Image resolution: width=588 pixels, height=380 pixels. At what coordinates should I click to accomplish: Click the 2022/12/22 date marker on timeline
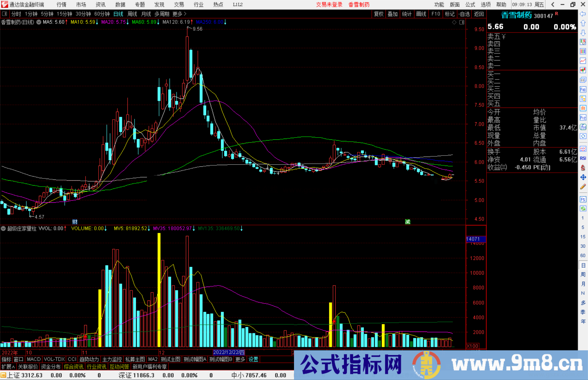point(229,352)
